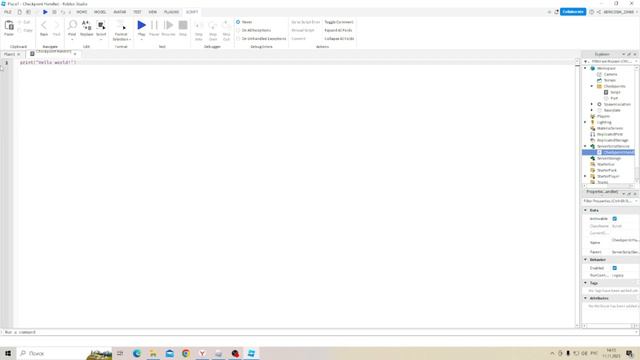Image resolution: width=640 pixels, height=360 pixels.
Task: Click Go to Script Error action
Action: 305,22
